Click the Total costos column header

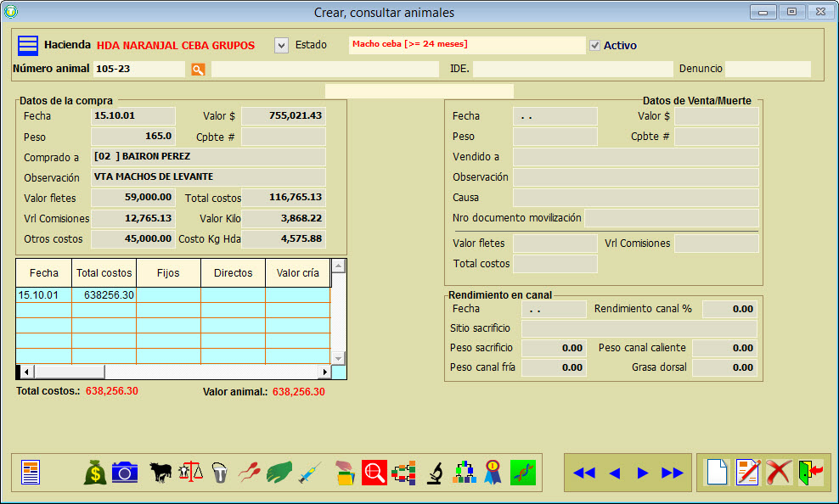point(104,273)
